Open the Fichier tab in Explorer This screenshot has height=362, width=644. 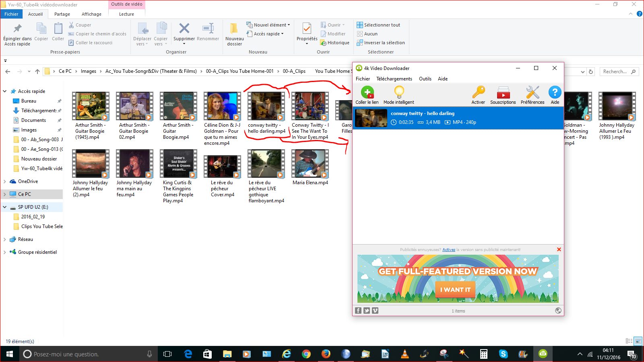11,14
